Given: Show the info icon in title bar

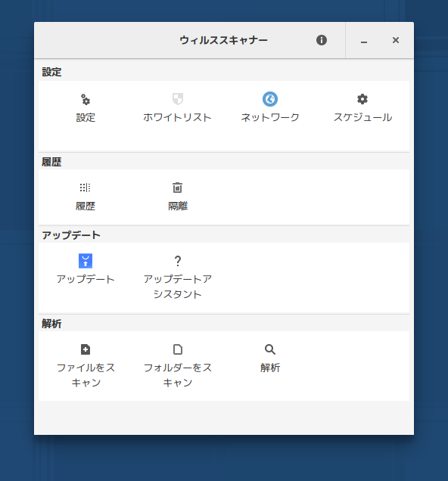Looking at the screenshot, I should (x=322, y=40).
